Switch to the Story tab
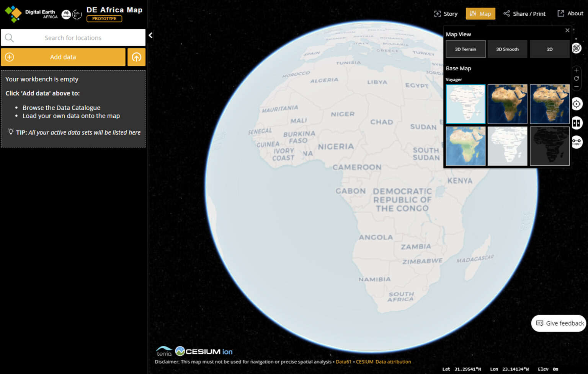The width and height of the screenshot is (588, 374). [446, 13]
